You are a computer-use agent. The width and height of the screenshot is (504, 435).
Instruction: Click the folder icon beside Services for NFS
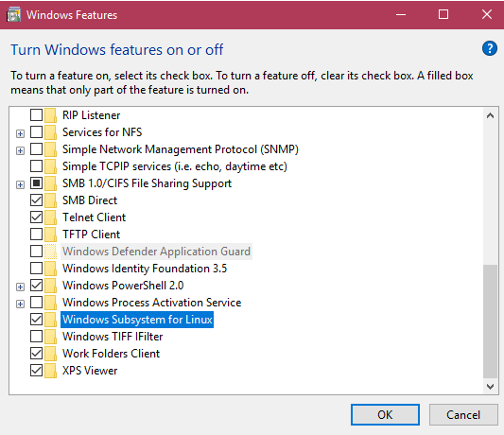click(x=50, y=132)
